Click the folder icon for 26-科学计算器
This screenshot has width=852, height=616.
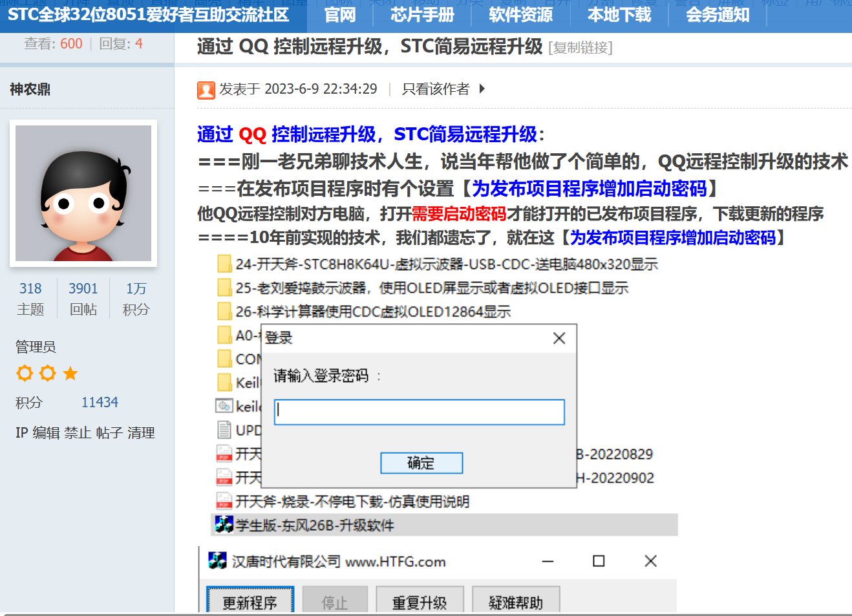pos(224,312)
